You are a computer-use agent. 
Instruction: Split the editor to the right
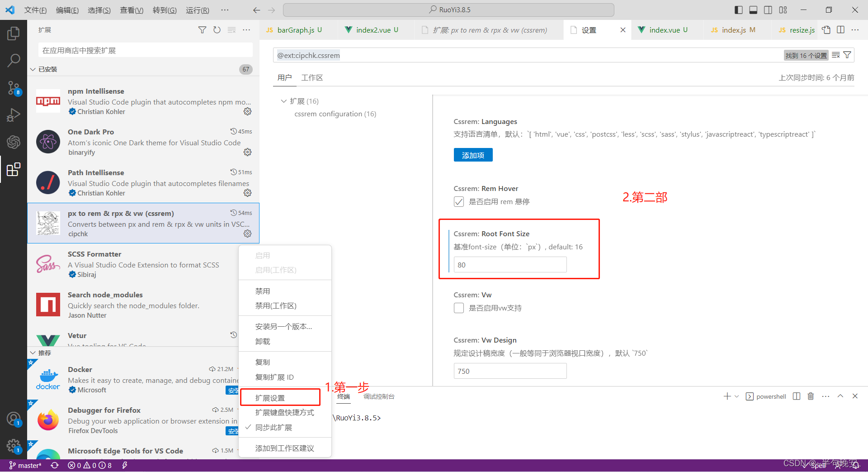pyautogui.click(x=841, y=30)
